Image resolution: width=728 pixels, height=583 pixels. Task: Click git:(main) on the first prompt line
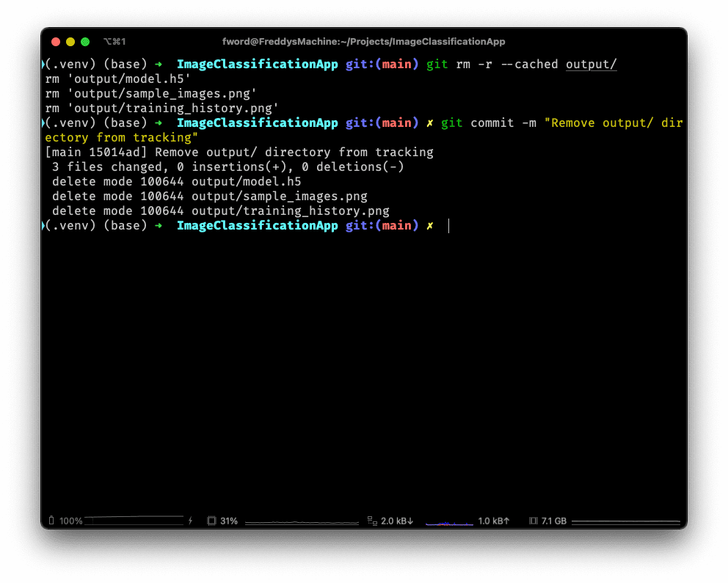(x=382, y=64)
